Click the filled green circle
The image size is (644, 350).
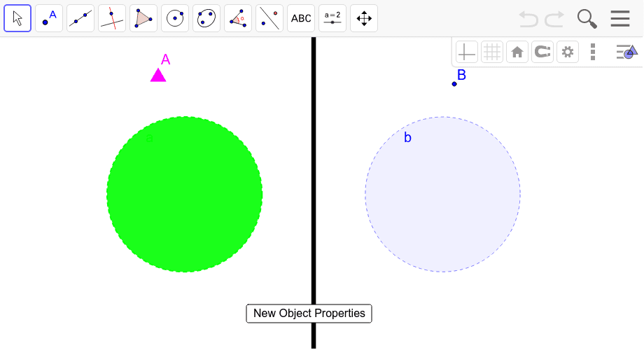point(184,195)
